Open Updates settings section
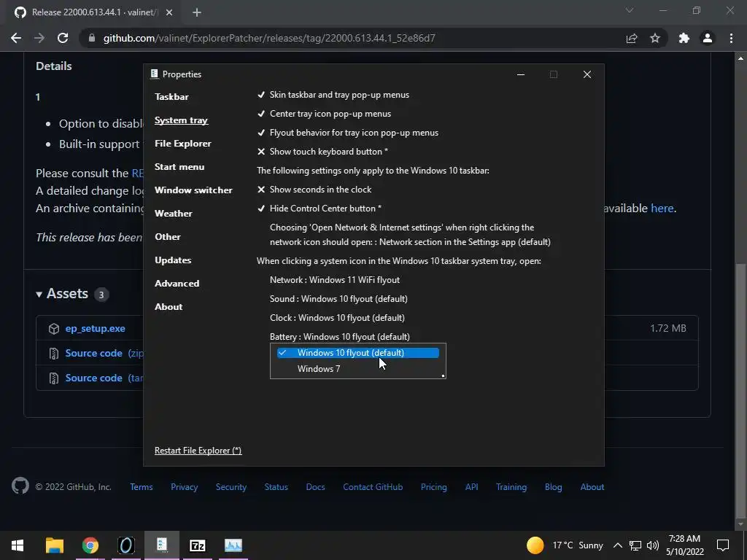The image size is (747, 560). click(173, 260)
